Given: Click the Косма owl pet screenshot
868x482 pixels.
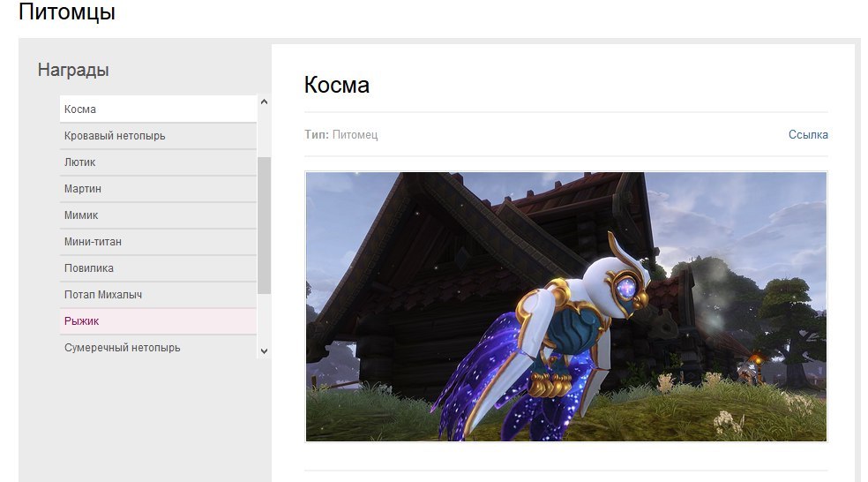Looking at the screenshot, I should pos(565,306).
